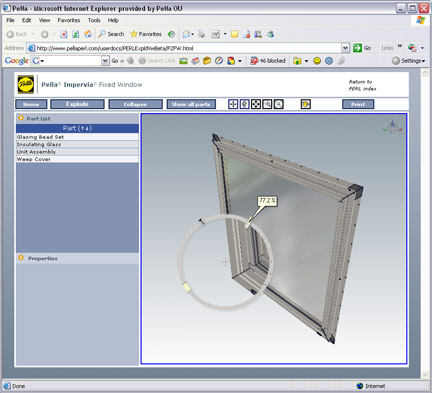The width and height of the screenshot is (432, 393).
Task: Open the View menu
Action: click(x=44, y=20)
